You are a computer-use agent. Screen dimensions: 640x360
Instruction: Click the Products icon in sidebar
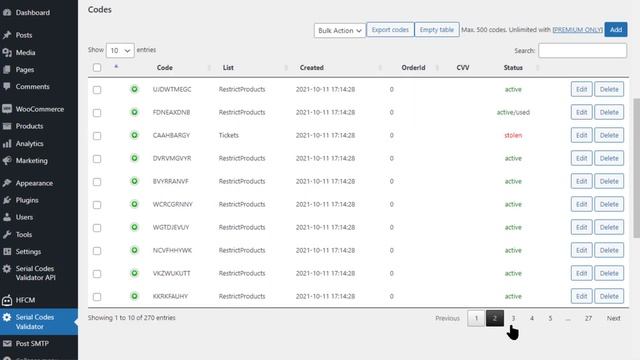7,126
